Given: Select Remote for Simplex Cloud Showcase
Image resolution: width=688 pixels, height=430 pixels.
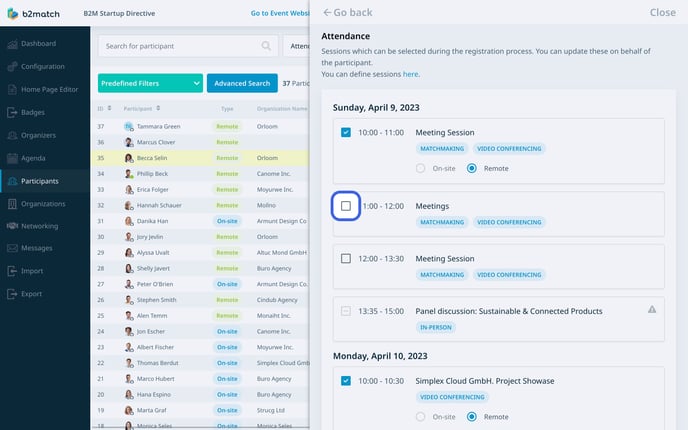Looking at the screenshot, I should coord(472,416).
